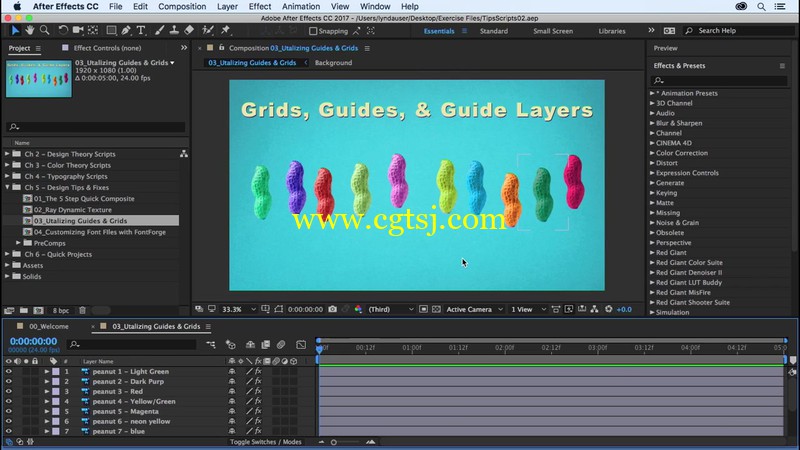Reset exposure icon in viewer footer
The height and width of the screenshot is (450, 800).
click(x=609, y=309)
